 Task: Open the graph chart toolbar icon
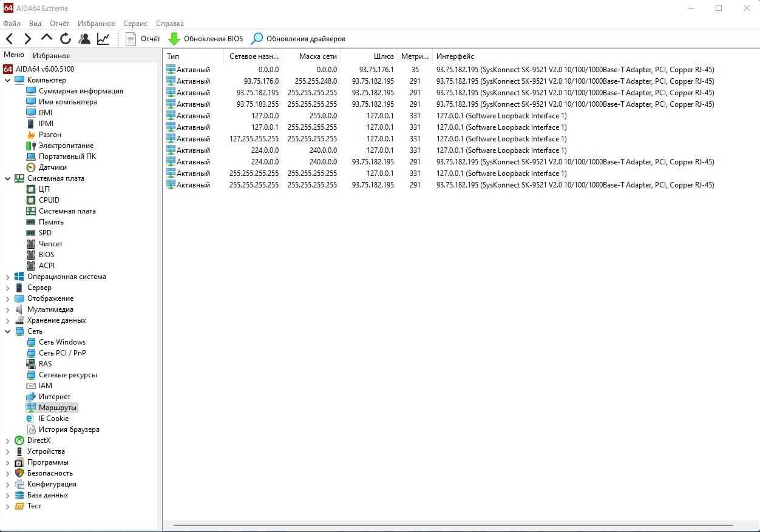pyautogui.click(x=103, y=39)
